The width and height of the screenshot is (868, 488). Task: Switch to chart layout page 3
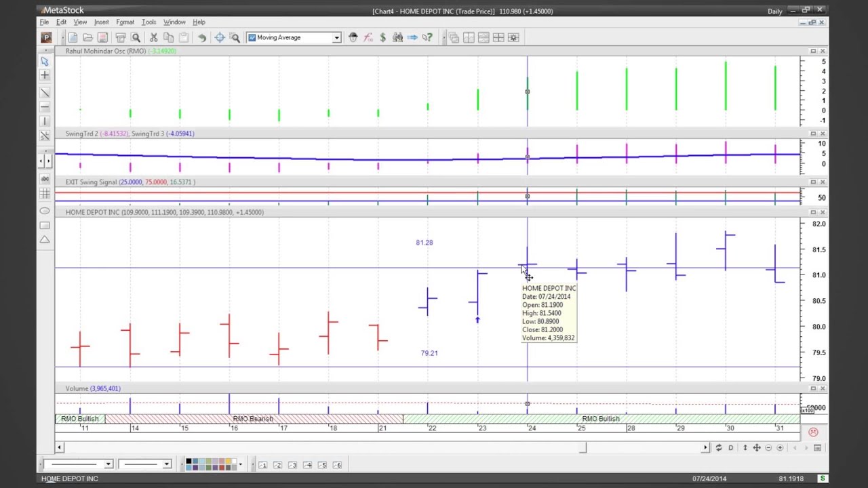pyautogui.click(x=292, y=465)
